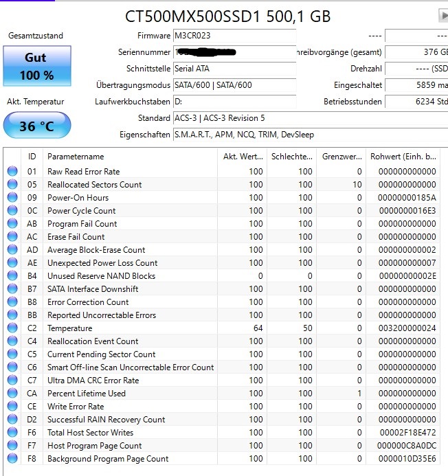Click current value 64 in Temperature row

(258, 328)
